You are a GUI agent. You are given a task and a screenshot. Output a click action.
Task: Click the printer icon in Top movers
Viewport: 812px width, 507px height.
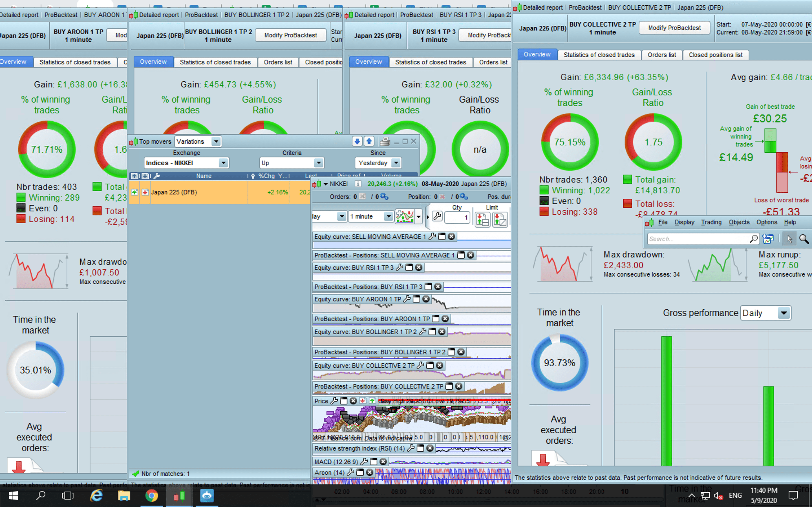pyautogui.click(x=385, y=141)
